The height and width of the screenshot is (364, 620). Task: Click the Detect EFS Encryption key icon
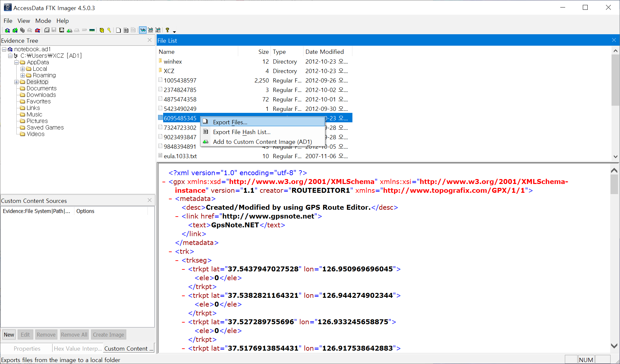pos(109,30)
